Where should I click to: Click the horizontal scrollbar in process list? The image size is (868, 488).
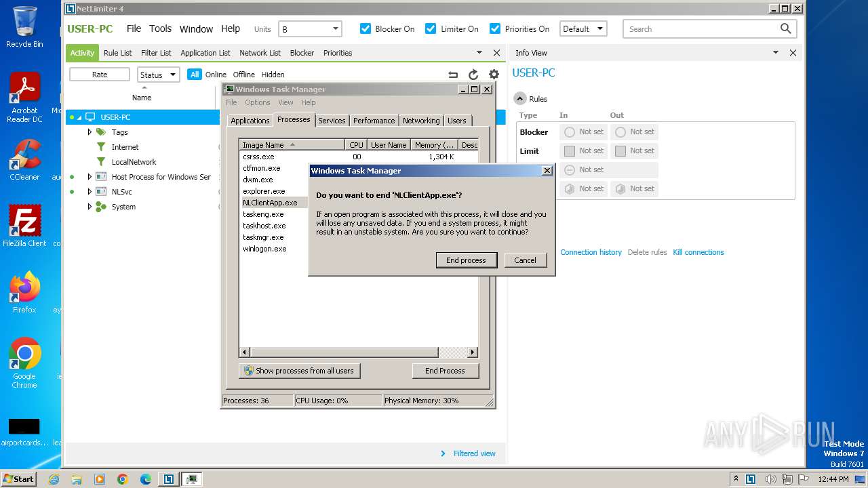(x=359, y=352)
